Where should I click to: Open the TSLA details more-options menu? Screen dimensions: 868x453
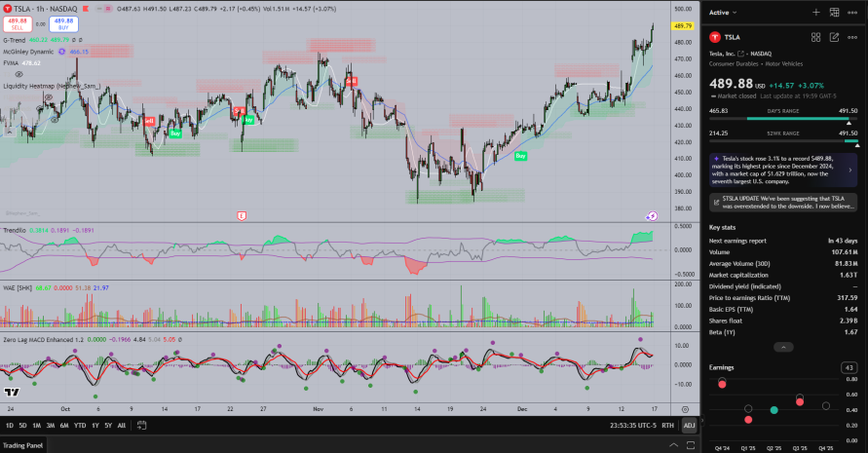(852, 37)
